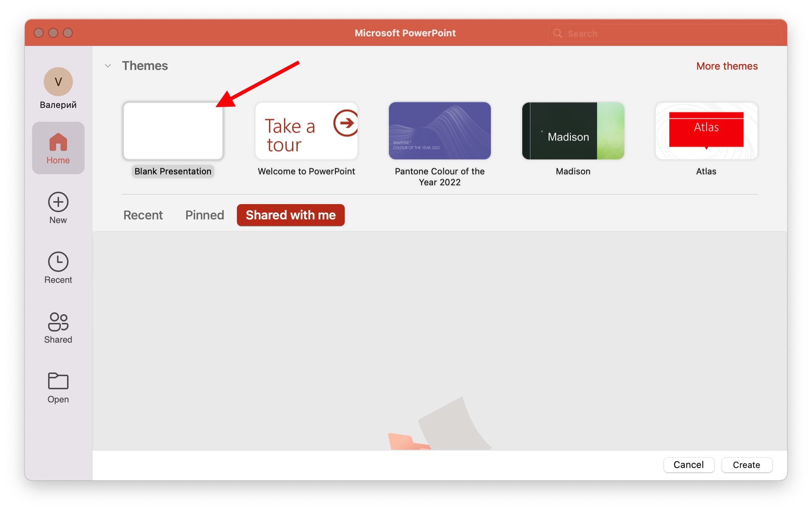Select the Blank Presentation thumbnail

click(173, 131)
